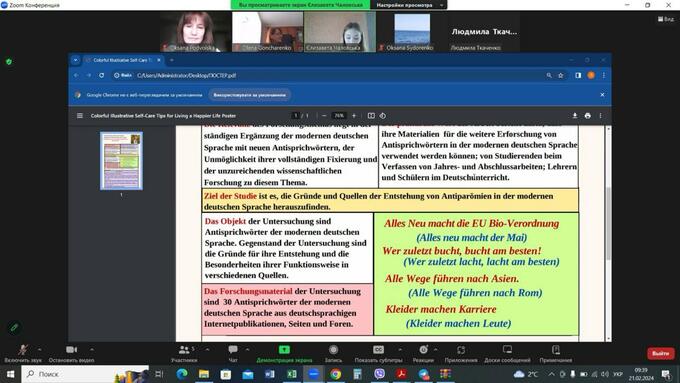Stop video in Zoom toolbar
Viewport: 680px width, 383px height.
pos(72,353)
